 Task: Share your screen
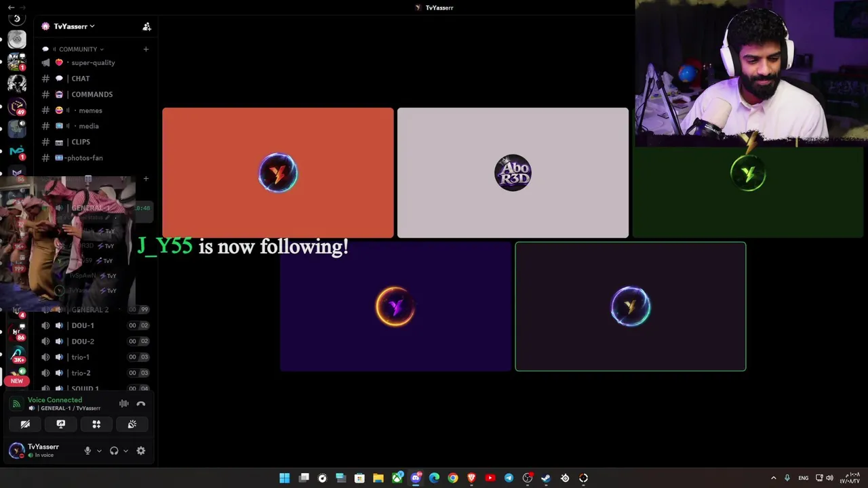coord(61,424)
